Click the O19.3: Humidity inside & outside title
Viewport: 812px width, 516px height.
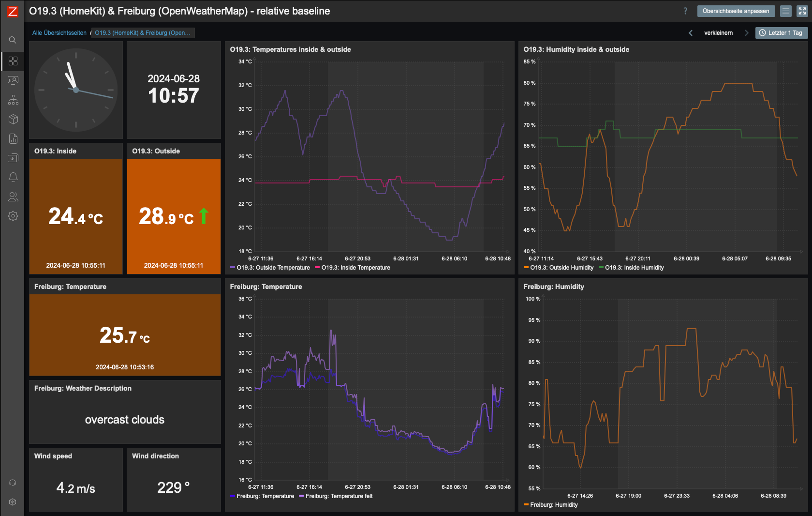576,49
